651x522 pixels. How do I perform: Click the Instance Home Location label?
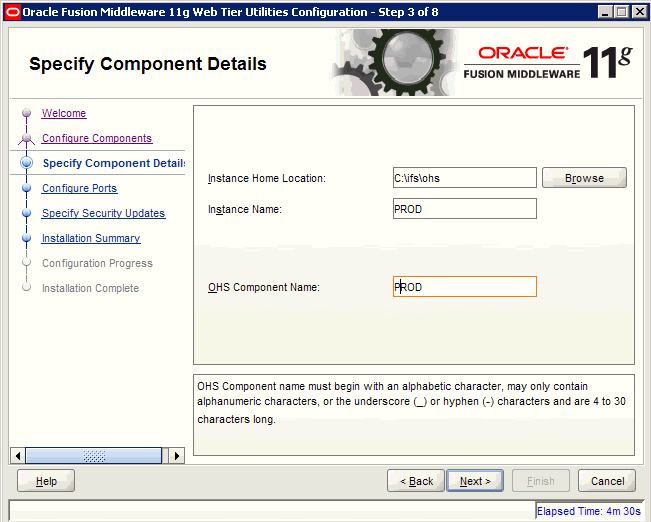click(267, 178)
